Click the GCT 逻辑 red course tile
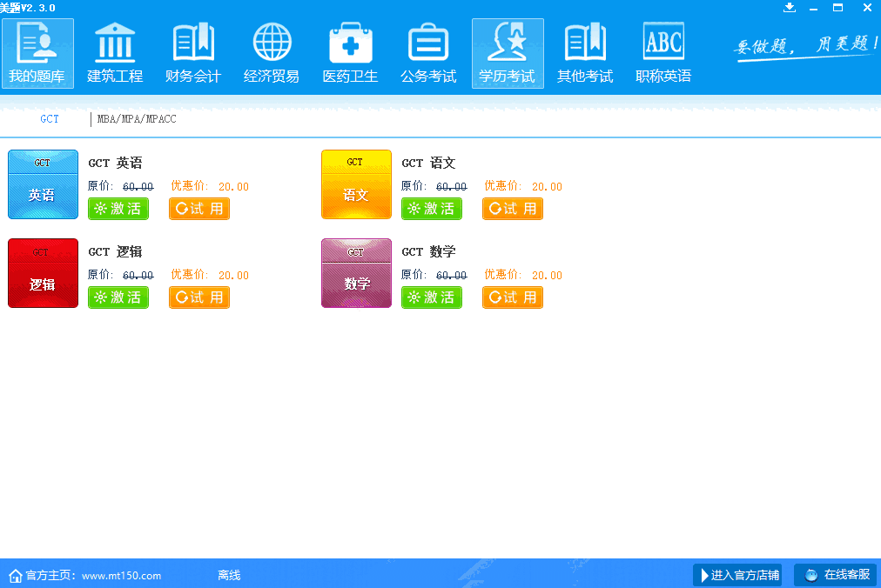The width and height of the screenshot is (881, 588). [x=44, y=273]
